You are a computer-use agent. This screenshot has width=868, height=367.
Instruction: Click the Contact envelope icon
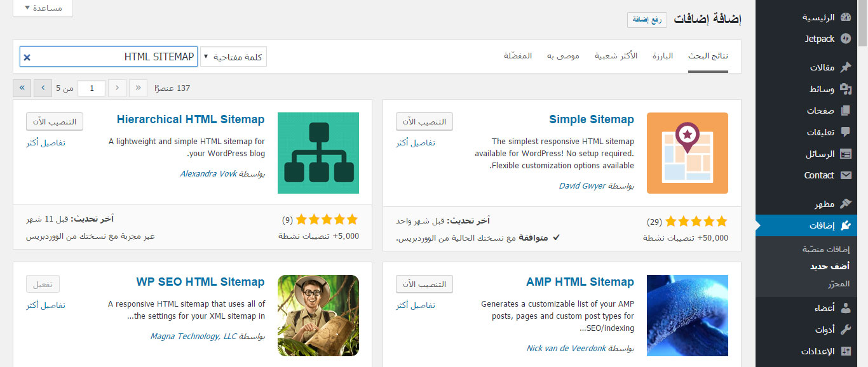[845, 175]
